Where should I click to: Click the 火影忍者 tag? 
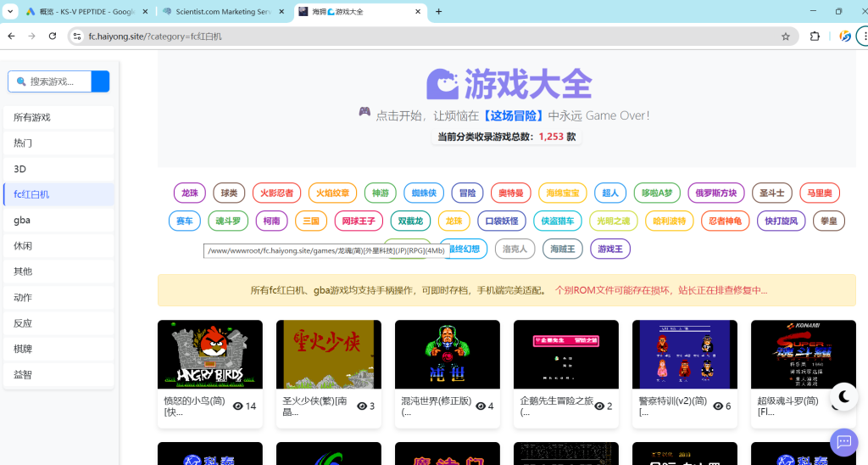[277, 193]
